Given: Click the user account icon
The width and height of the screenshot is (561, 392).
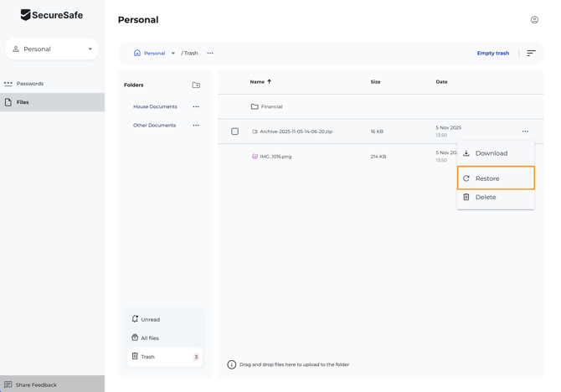Looking at the screenshot, I should pos(534,19).
